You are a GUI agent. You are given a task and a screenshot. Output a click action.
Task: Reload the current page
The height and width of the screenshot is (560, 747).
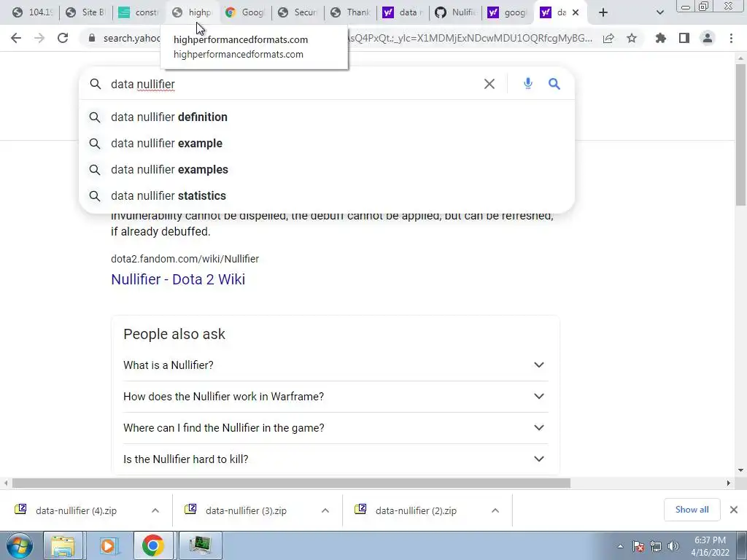pos(63,38)
